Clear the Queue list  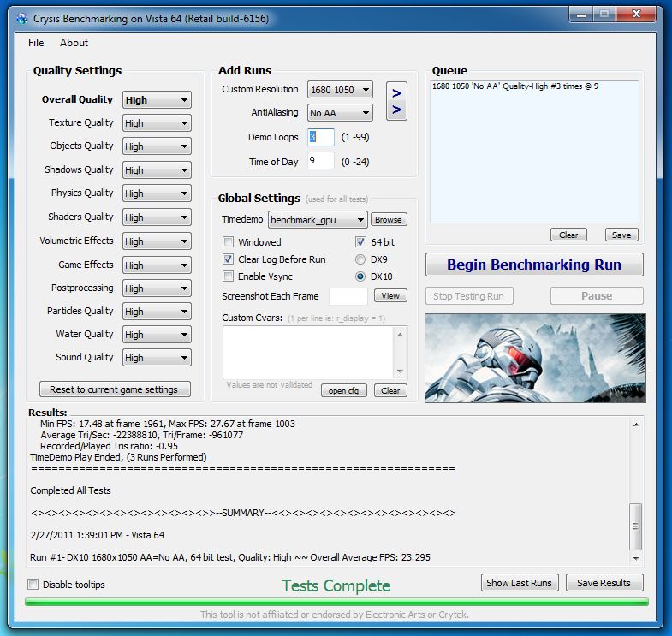(x=568, y=235)
